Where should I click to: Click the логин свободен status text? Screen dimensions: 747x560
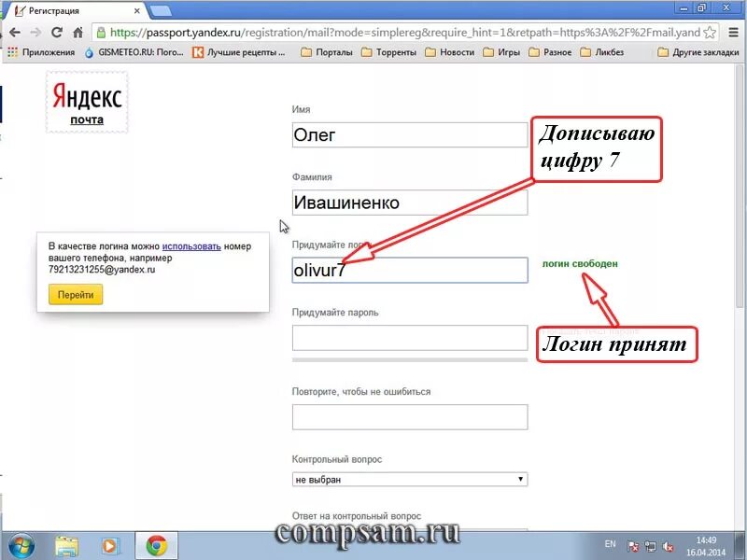(x=580, y=263)
